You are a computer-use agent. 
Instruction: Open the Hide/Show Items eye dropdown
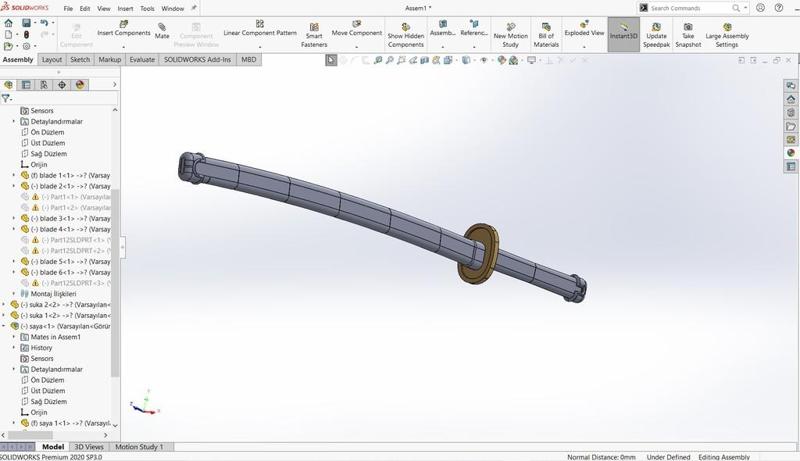485,60
